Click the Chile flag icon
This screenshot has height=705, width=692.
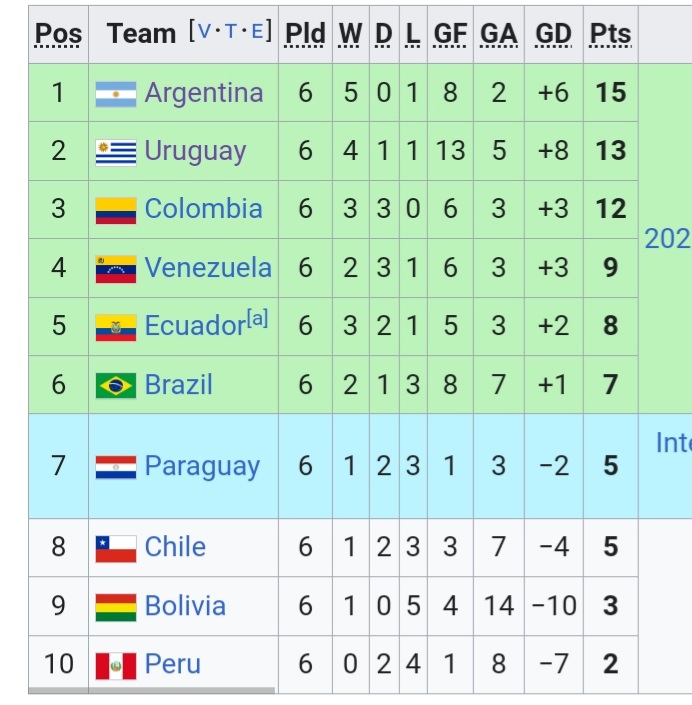click(116, 548)
